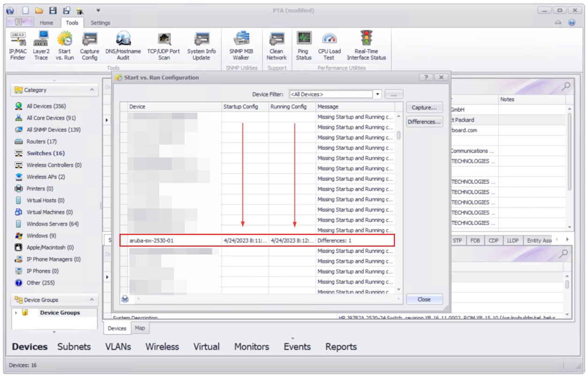Switch to the Settings ribbon tab
Viewport: 588px width, 377px height.
coord(100,22)
